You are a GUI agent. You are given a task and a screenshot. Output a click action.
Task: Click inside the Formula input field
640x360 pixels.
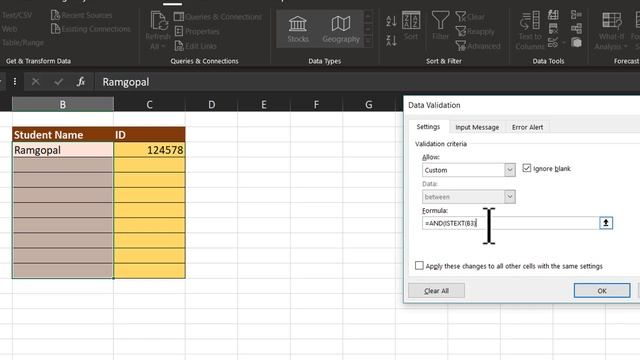coord(510,223)
